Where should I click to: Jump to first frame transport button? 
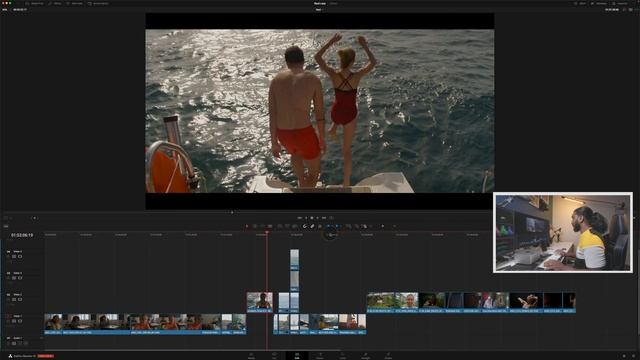tap(300, 218)
